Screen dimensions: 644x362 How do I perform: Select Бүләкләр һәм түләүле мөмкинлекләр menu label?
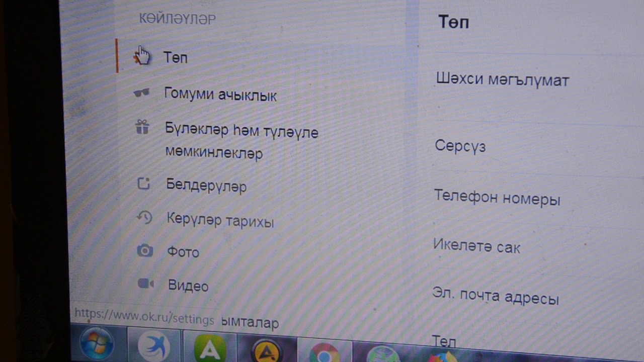(x=242, y=141)
